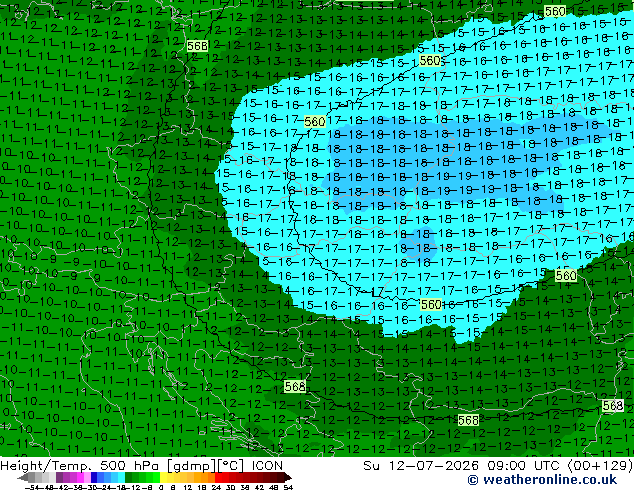Click the magenta swatch in the temperature scale

click(x=80, y=477)
